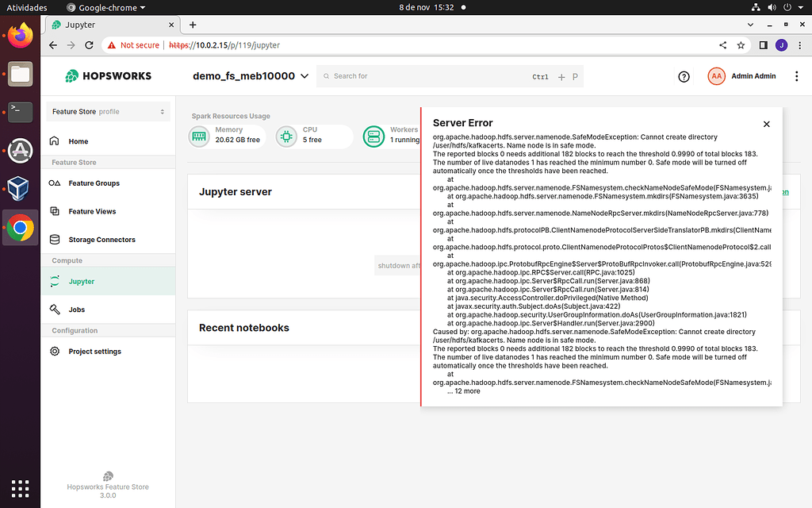
Task: Launch Firefox from the Ubuntu dock
Action: coord(19,35)
